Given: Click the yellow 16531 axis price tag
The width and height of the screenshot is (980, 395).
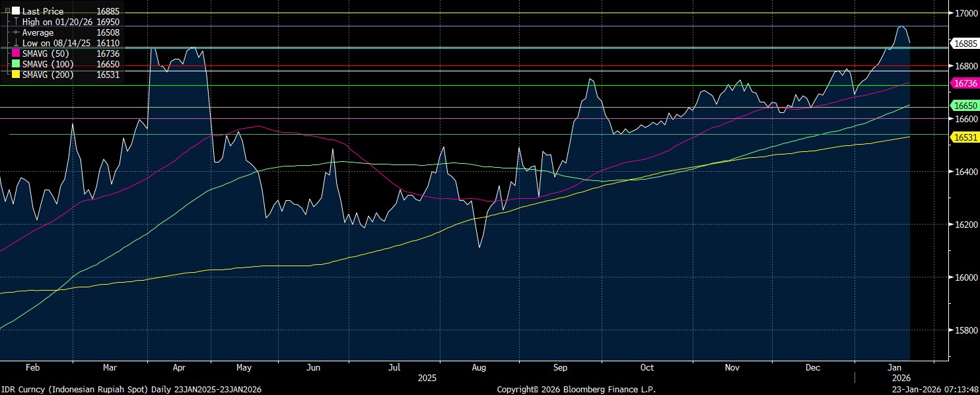Looking at the screenshot, I should pyautogui.click(x=964, y=137).
